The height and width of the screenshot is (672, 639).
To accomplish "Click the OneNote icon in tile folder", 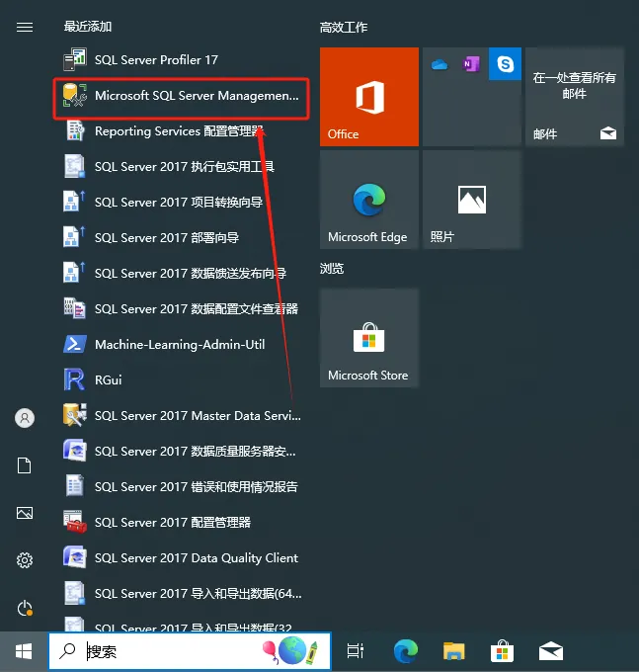I will [471, 64].
